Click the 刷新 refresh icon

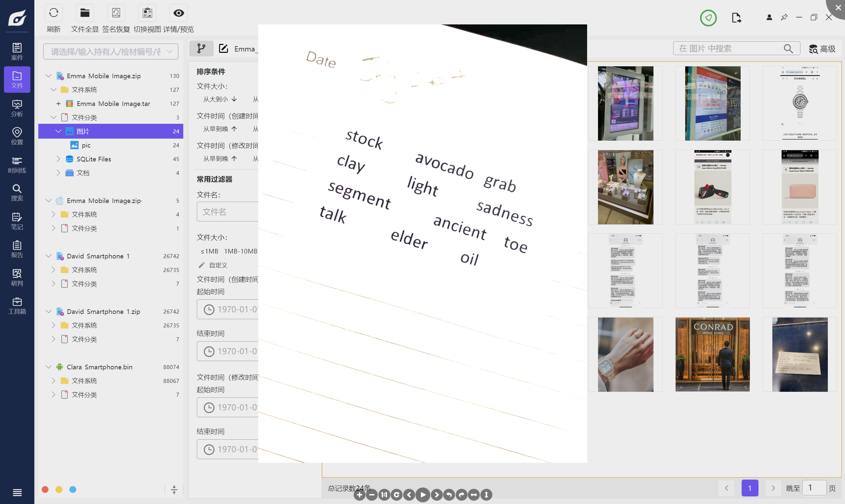tap(54, 13)
